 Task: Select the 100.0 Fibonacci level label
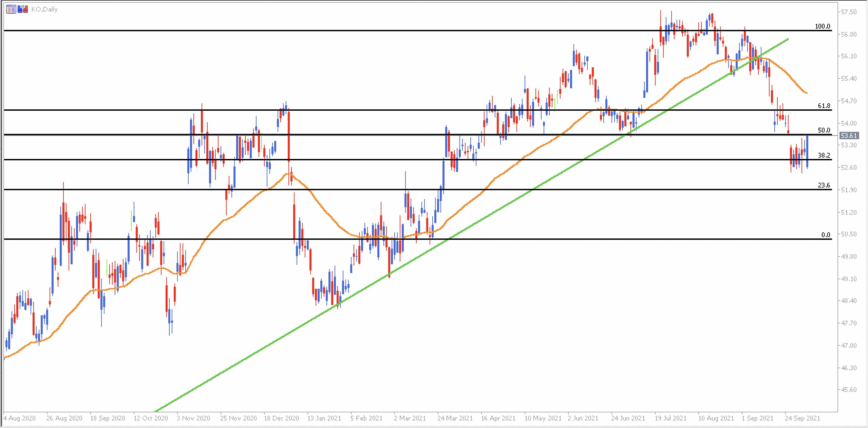pos(823,26)
